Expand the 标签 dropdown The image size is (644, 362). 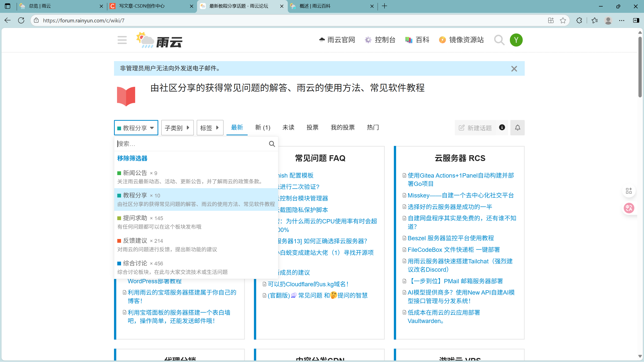(x=210, y=128)
